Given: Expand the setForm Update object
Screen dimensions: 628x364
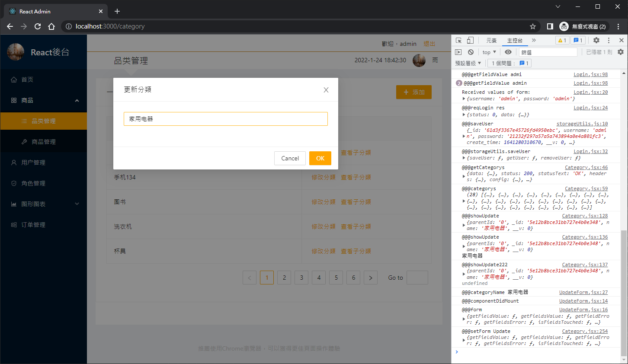Looking at the screenshot, I should (x=464, y=340).
